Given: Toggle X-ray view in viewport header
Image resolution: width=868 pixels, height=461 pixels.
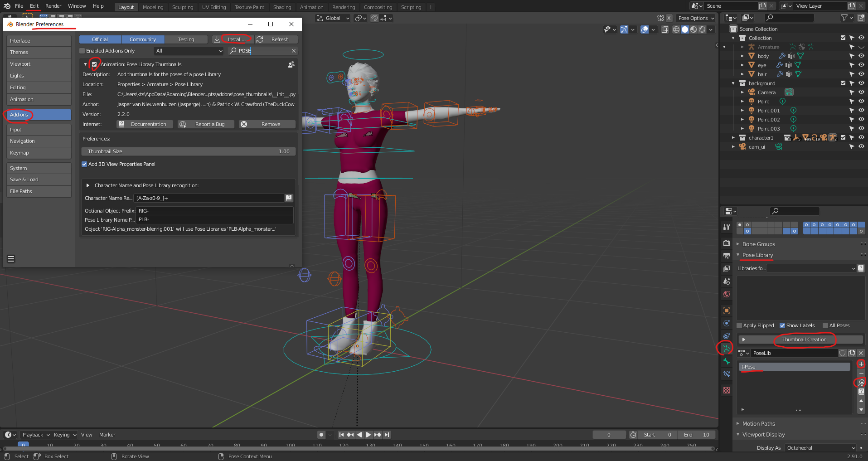Looking at the screenshot, I should coord(664,29).
